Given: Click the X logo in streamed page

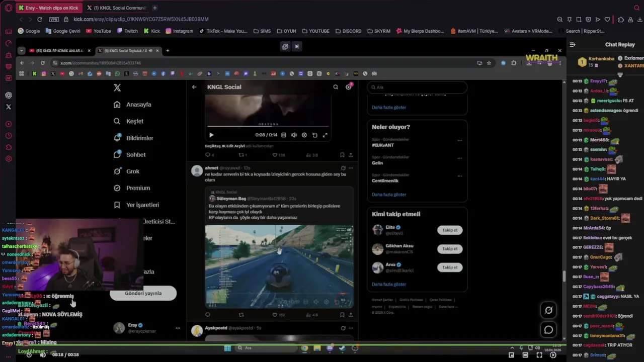Looking at the screenshot, I should click(x=117, y=87).
